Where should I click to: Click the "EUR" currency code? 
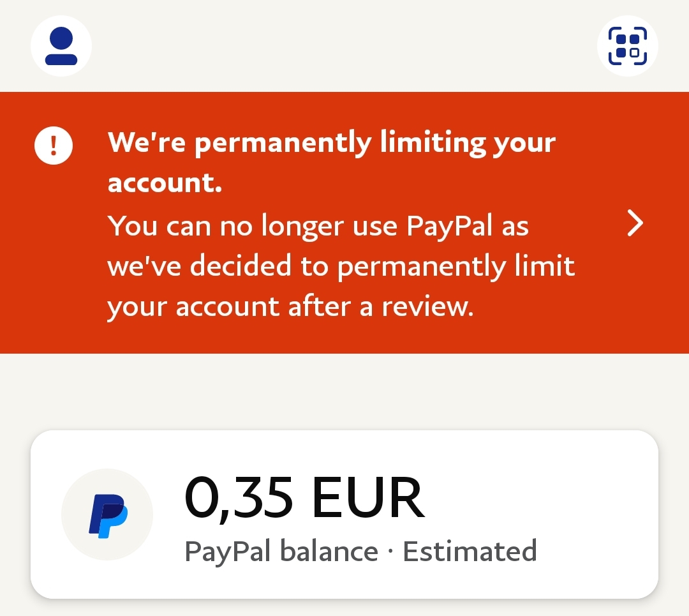tap(368, 499)
